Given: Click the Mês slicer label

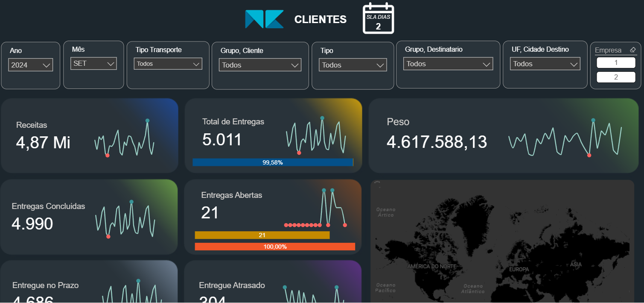Looking at the screenshot, I should pos(78,50).
